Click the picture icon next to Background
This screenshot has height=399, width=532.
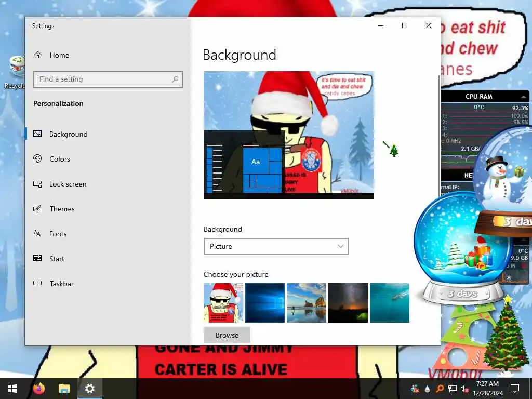click(x=37, y=134)
